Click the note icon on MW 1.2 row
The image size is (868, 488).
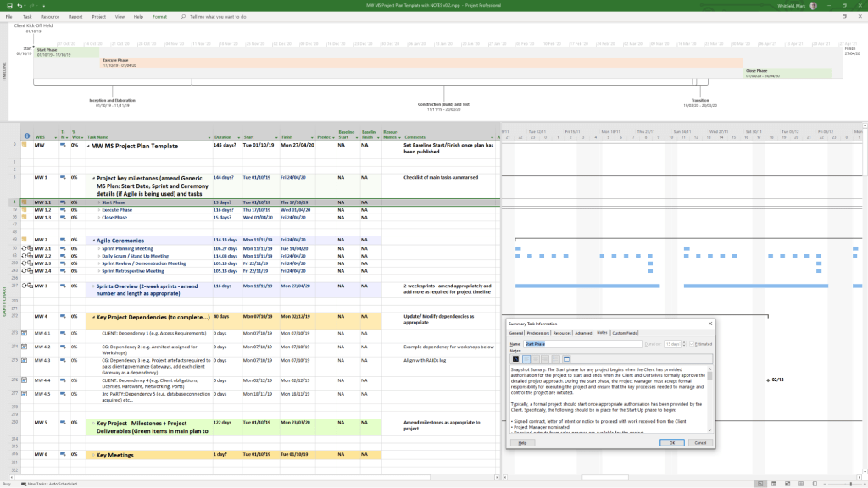pyautogui.click(x=25, y=210)
